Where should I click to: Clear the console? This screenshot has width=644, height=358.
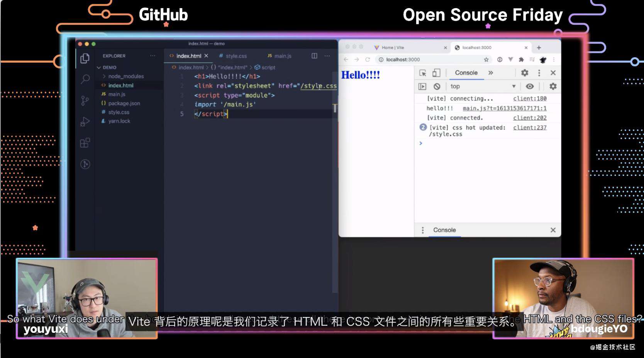[437, 86]
